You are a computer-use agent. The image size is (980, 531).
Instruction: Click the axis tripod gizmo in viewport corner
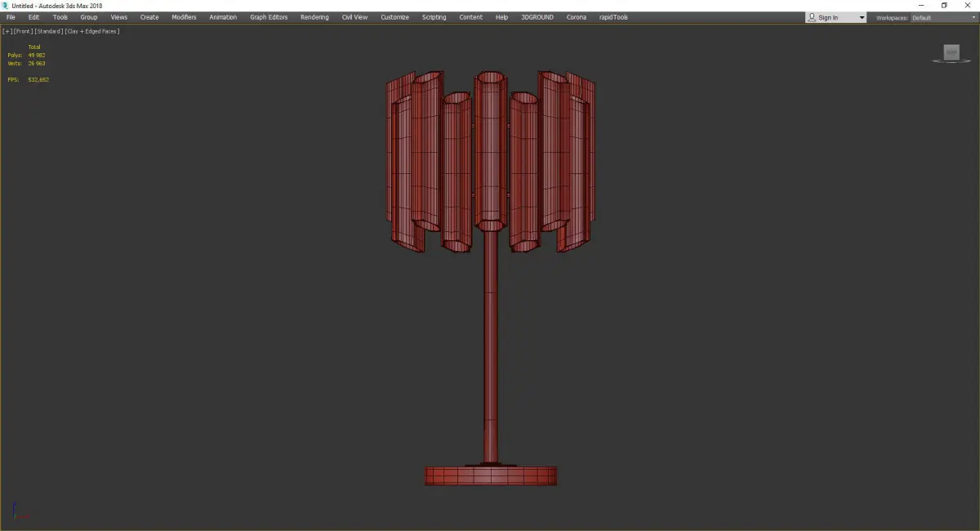[20, 512]
